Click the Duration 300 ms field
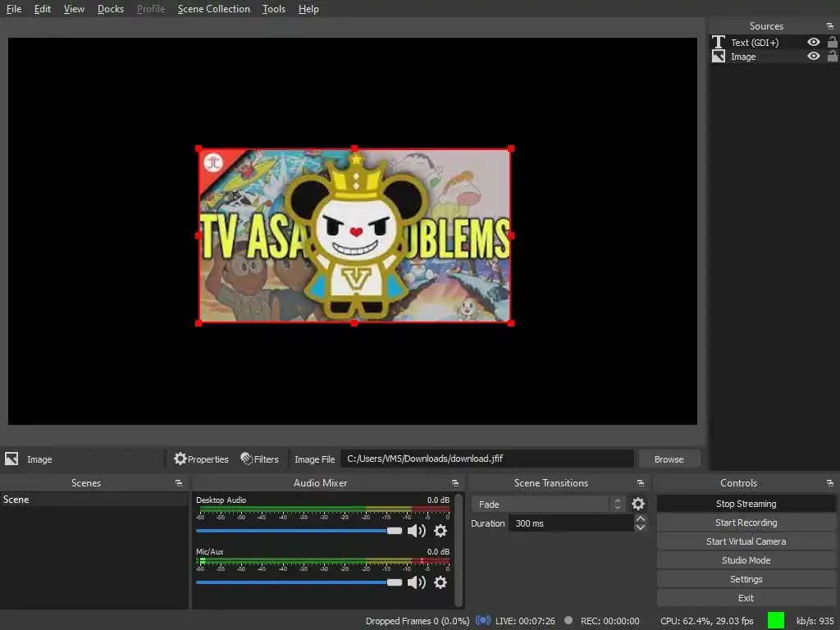This screenshot has height=630, width=840. click(571, 523)
